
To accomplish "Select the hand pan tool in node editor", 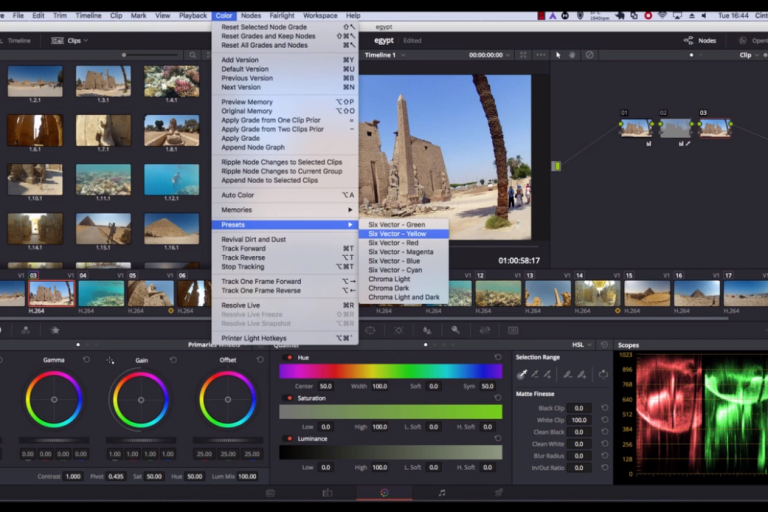I will point(572,55).
